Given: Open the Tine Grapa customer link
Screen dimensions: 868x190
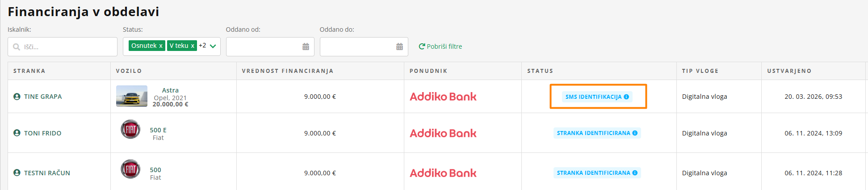Looking at the screenshot, I should pos(43,97).
